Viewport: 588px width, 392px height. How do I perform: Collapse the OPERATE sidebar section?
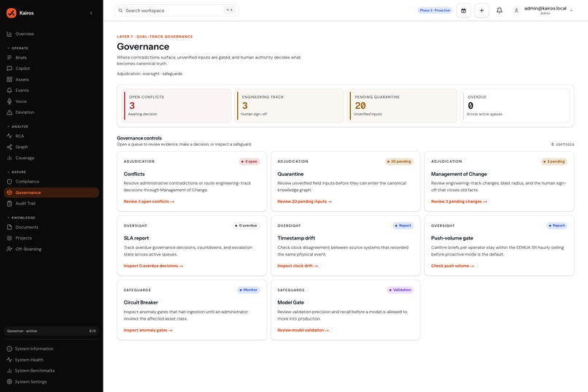tap(18, 48)
